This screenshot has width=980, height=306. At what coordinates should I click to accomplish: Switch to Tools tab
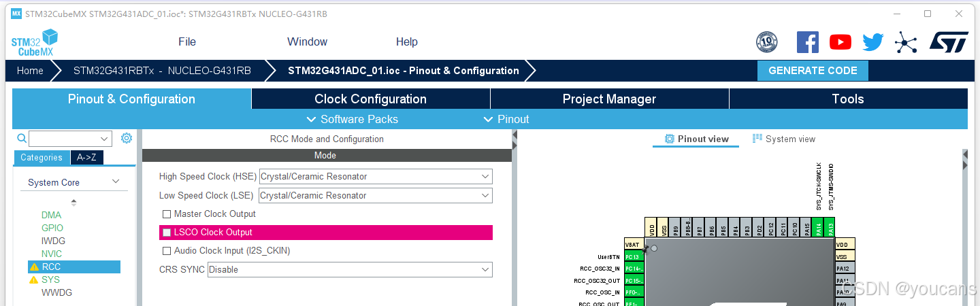(x=848, y=99)
